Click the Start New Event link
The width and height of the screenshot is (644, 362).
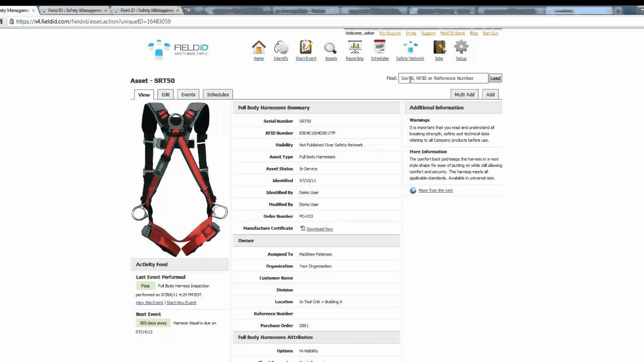pyautogui.click(x=182, y=303)
